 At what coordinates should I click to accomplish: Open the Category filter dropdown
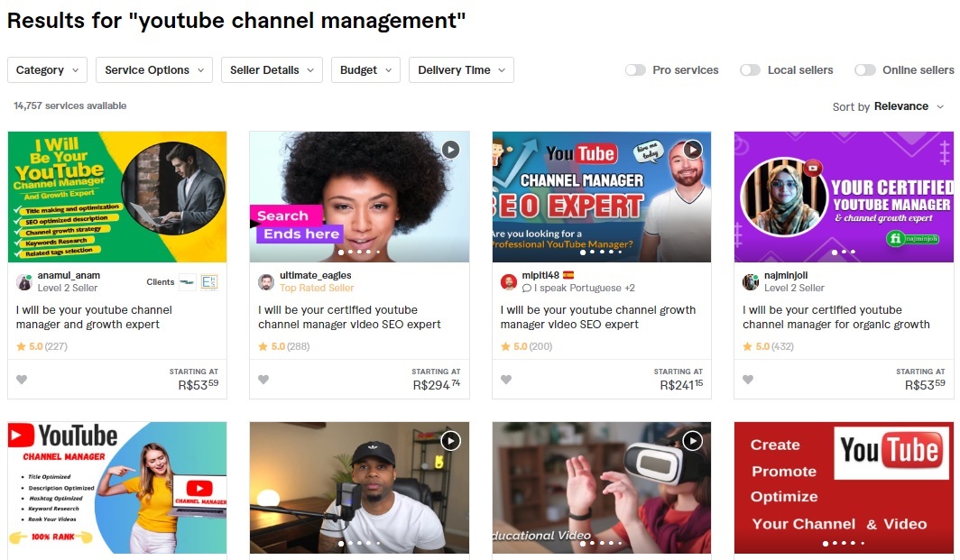click(x=47, y=69)
